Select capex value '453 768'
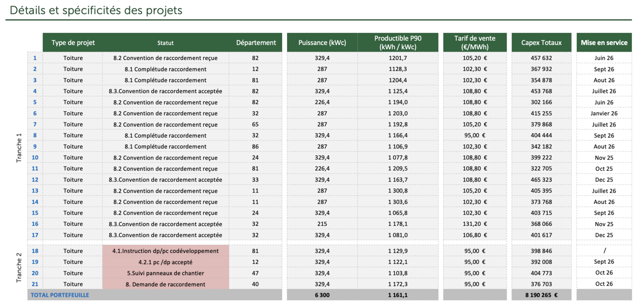644x304 pixels. 541,91
